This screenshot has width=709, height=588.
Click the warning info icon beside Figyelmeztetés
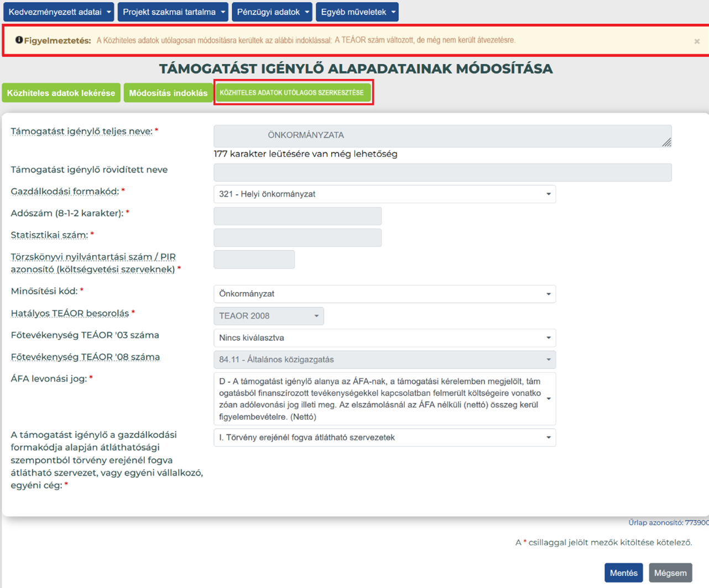pyautogui.click(x=19, y=40)
